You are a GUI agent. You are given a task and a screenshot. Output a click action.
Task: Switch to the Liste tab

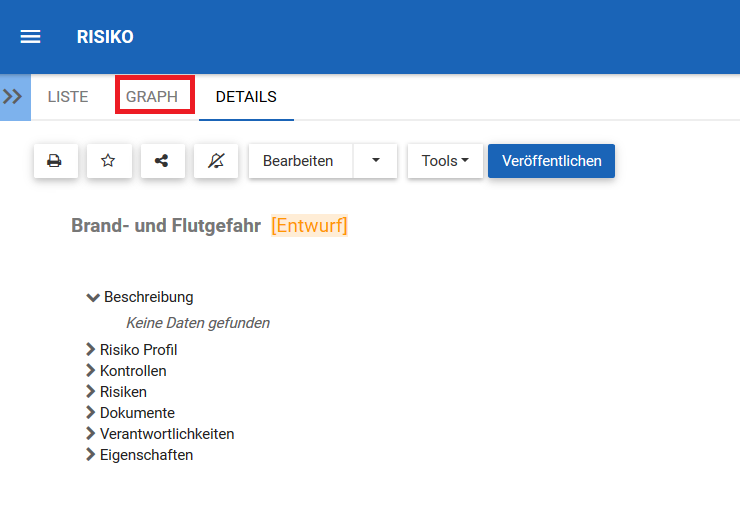pos(67,97)
